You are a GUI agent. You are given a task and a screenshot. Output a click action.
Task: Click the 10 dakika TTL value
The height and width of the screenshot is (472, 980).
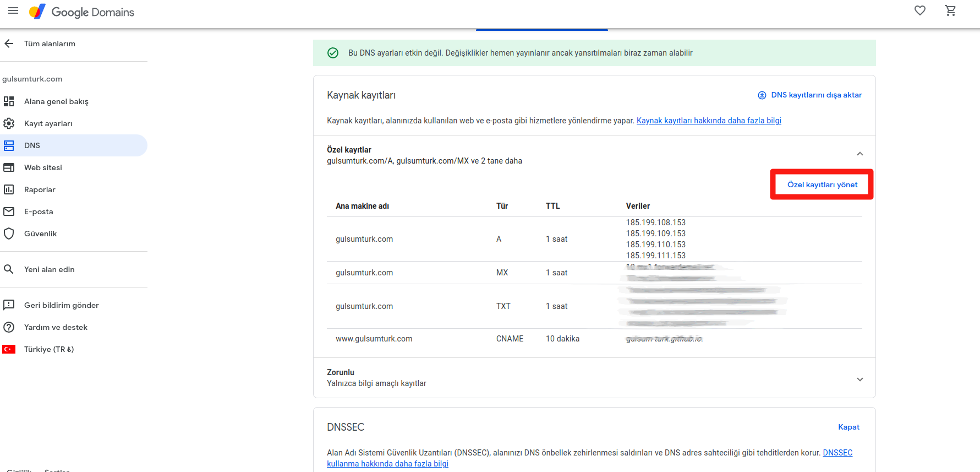562,339
